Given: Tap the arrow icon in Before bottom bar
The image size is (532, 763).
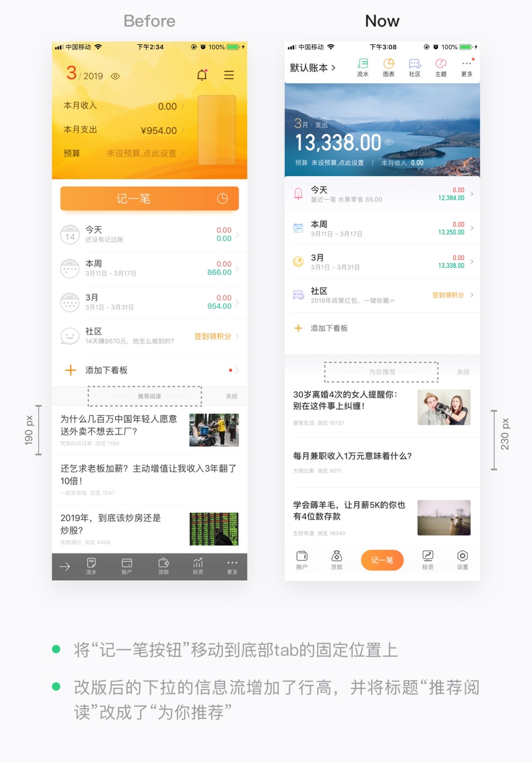Looking at the screenshot, I should click(65, 567).
